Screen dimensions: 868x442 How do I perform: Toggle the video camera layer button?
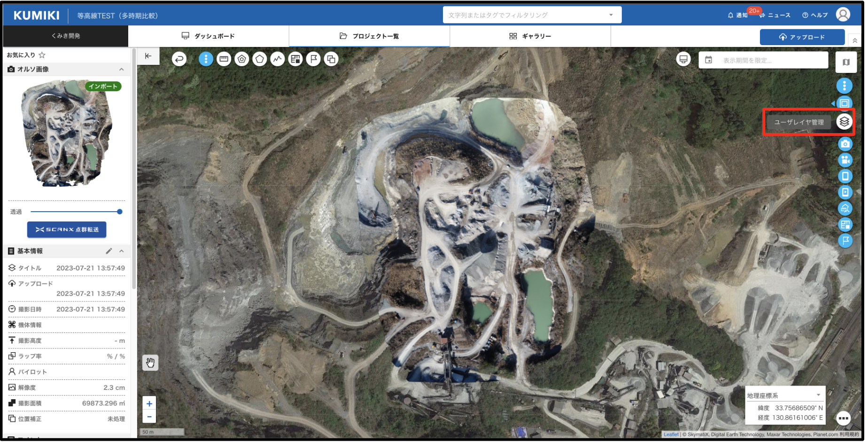click(x=845, y=160)
